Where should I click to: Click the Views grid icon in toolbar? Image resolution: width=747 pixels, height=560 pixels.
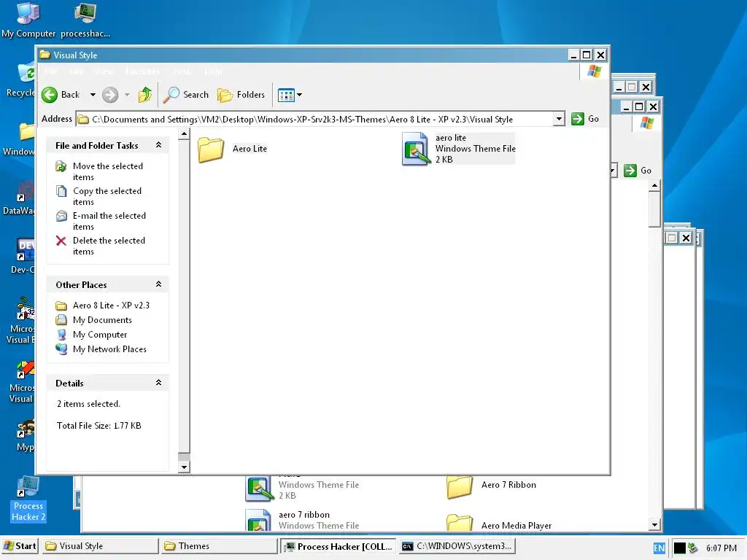pos(286,96)
